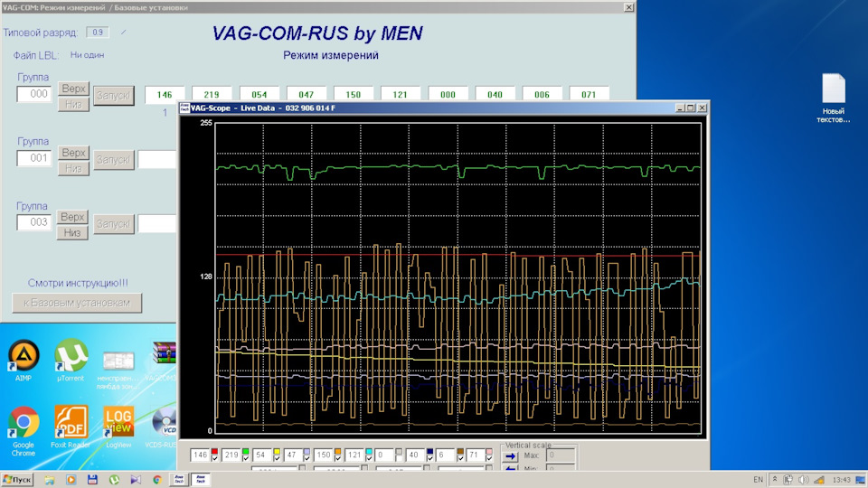Click the right arrow in Vertical scale

click(510, 455)
